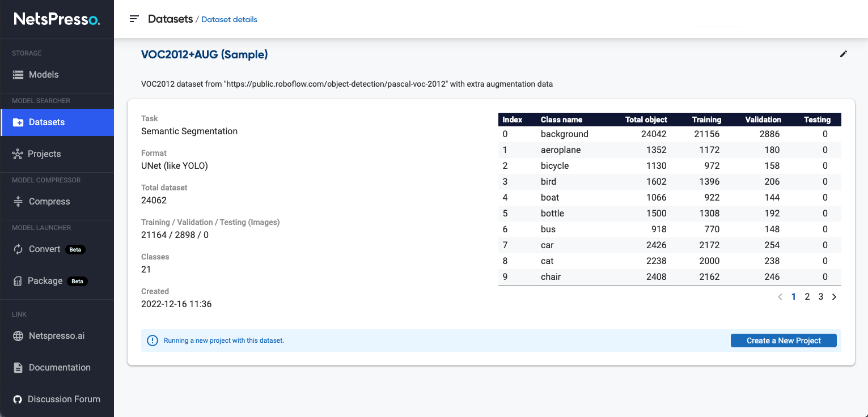Click the Beta badge next to Package
This screenshot has height=417, width=868.
77,281
